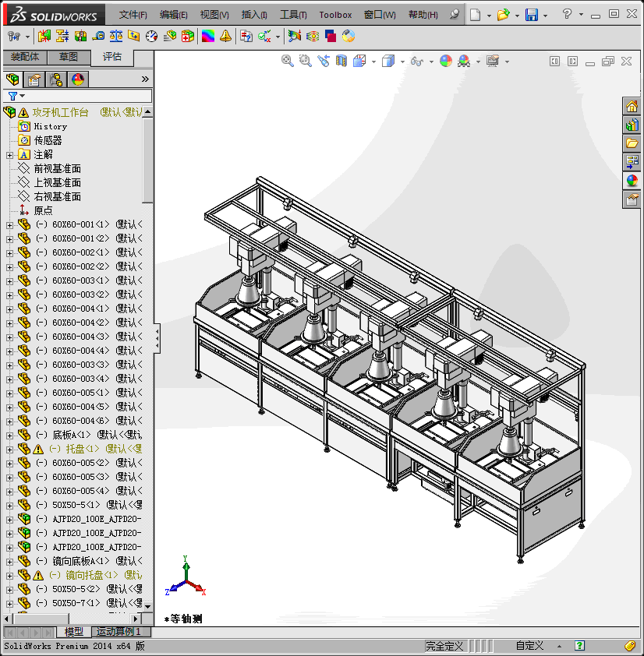Viewport: 644px width, 656px height.
Task: Open the ConfigurationManager tab icon
Action: (56, 79)
